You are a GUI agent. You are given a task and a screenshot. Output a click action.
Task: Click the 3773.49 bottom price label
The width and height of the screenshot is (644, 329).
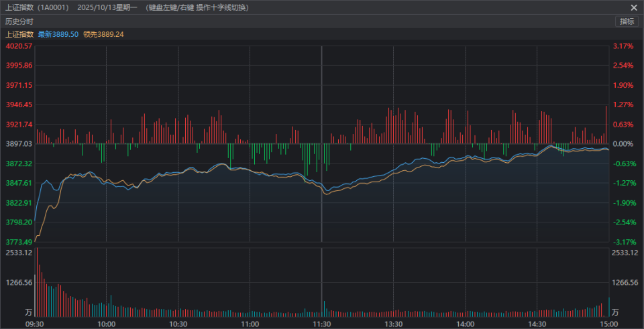click(19, 242)
